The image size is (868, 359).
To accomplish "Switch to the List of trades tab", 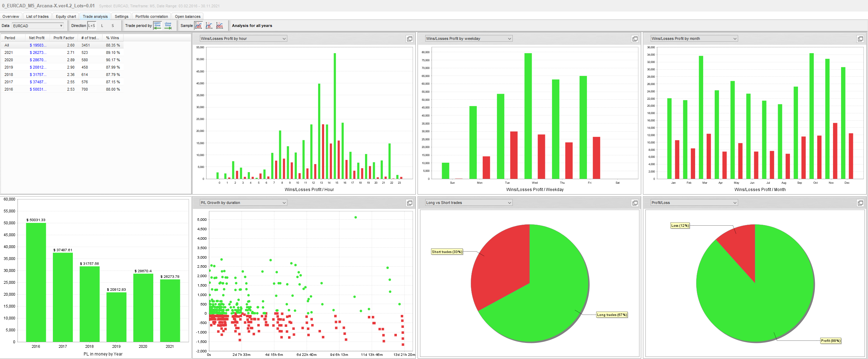I will click(x=37, y=16).
